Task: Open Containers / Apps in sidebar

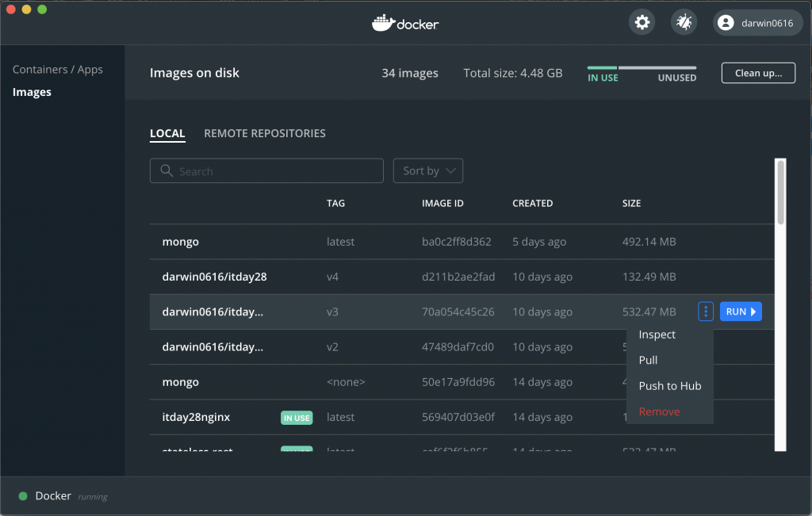Action: [x=58, y=70]
